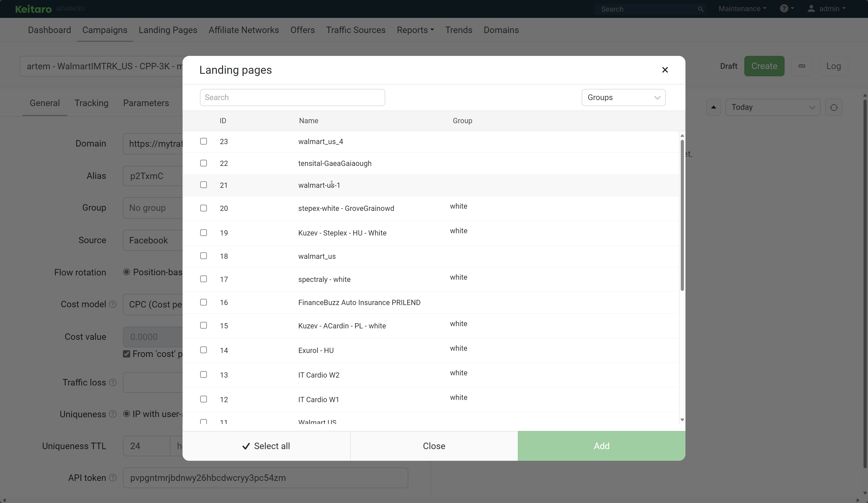This screenshot has width=868, height=503.
Task: Open Affiliate Networks section
Action: 244,30
